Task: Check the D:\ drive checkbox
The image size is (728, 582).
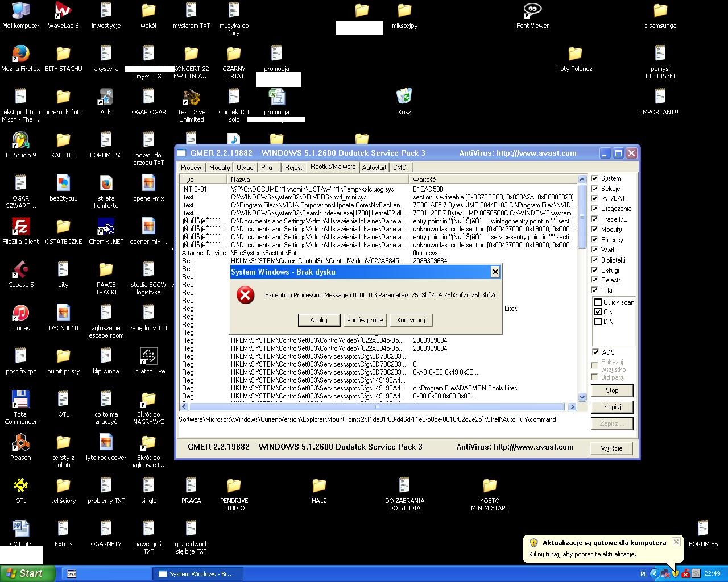Action: click(x=598, y=321)
